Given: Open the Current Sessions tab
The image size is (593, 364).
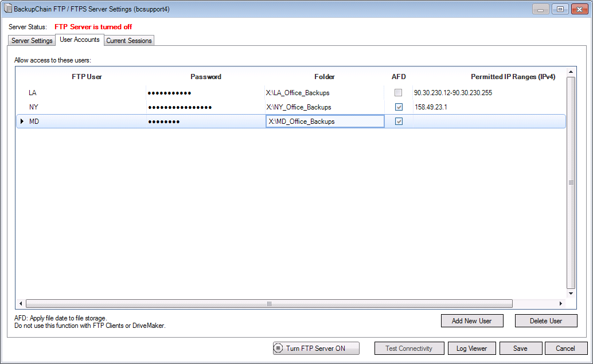Looking at the screenshot, I should pyautogui.click(x=129, y=41).
